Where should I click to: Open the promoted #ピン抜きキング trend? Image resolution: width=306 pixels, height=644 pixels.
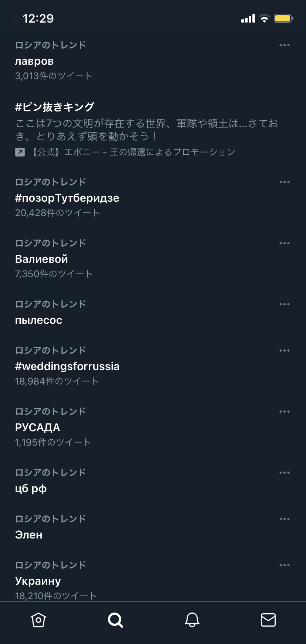point(55,107)
